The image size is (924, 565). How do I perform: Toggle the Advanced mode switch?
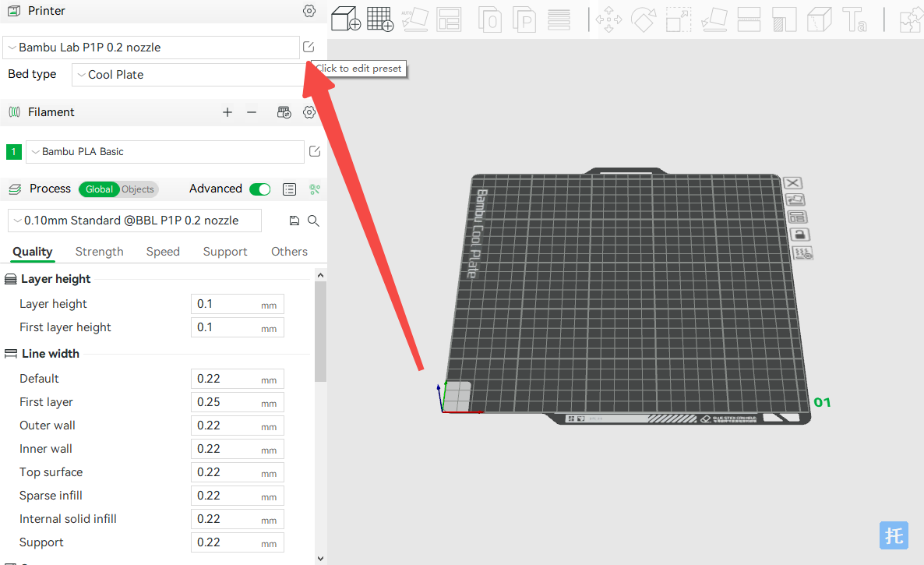click(x=260, y=189)
